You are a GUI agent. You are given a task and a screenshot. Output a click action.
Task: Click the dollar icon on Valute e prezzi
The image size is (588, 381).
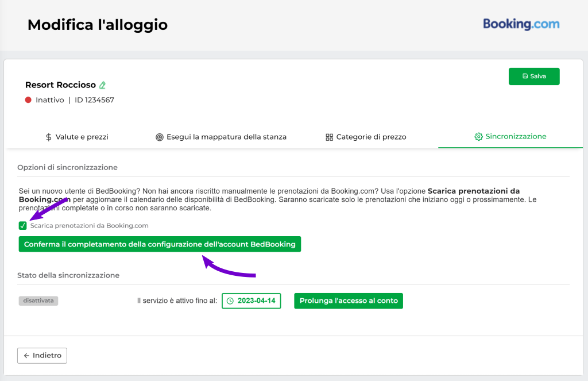pyautogui.click(x=48, y=137)
